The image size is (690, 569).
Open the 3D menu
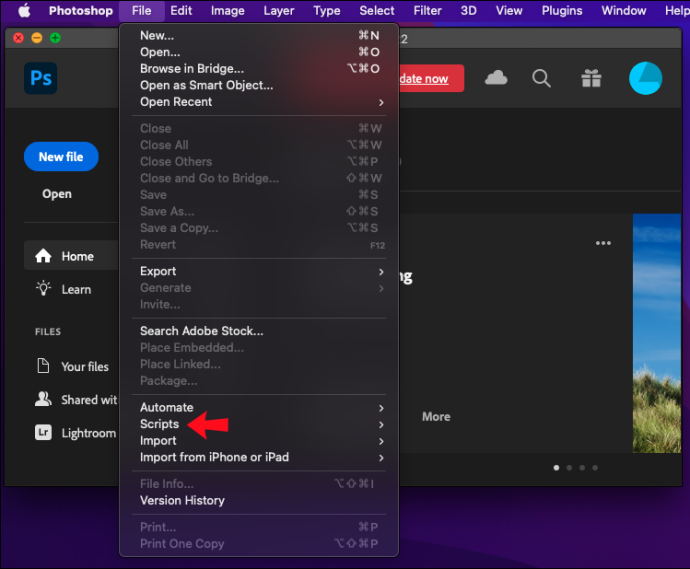coord(469,11)
